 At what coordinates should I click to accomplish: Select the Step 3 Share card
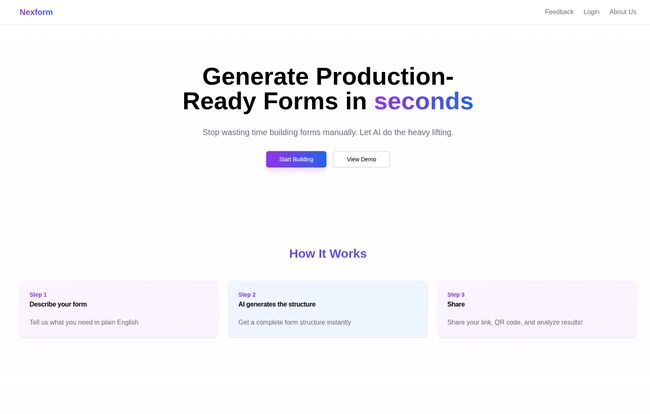pyautogui.click(x=537, y=309)
